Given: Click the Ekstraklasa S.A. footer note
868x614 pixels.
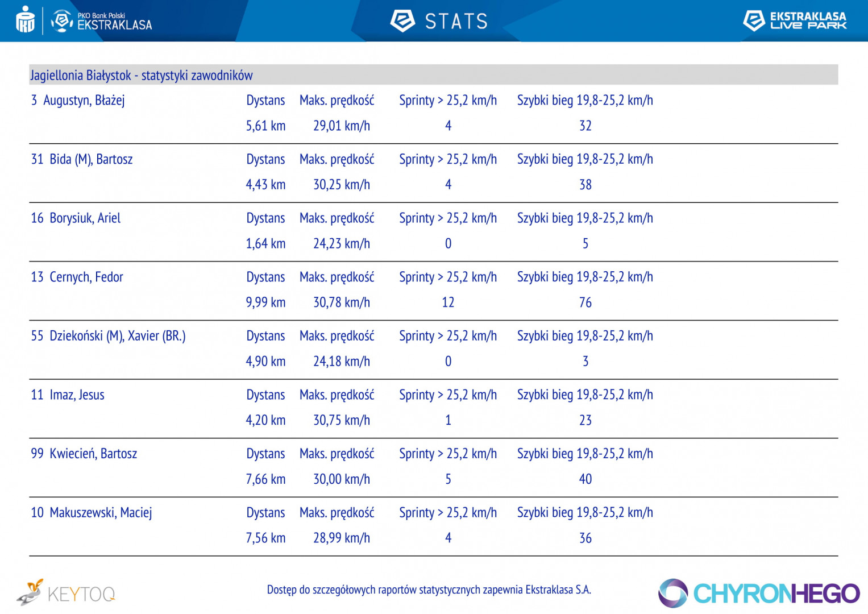Looking at the screenshot, I should coord(429,590).
